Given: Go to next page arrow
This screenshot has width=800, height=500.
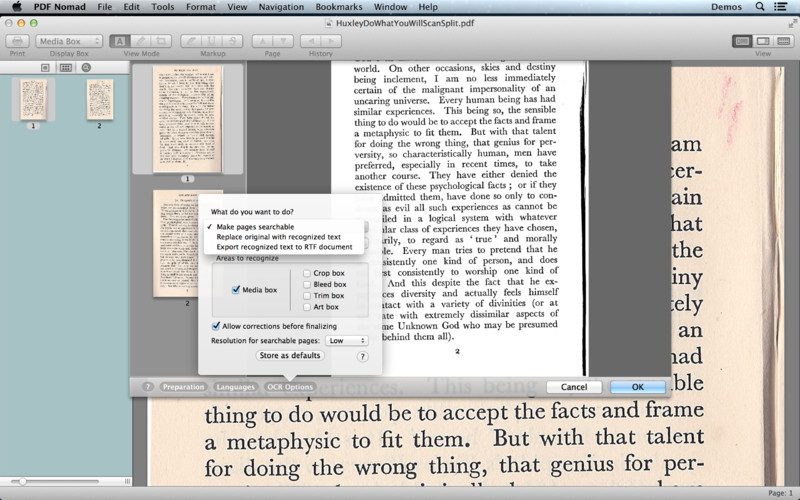Looking at the screenshot, I should [284, 41].
